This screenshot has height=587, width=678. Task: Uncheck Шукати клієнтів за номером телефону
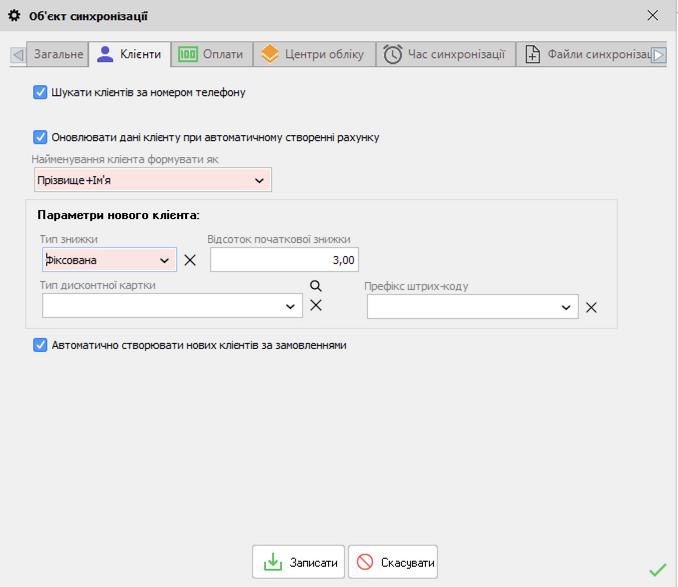pos(41,92)
